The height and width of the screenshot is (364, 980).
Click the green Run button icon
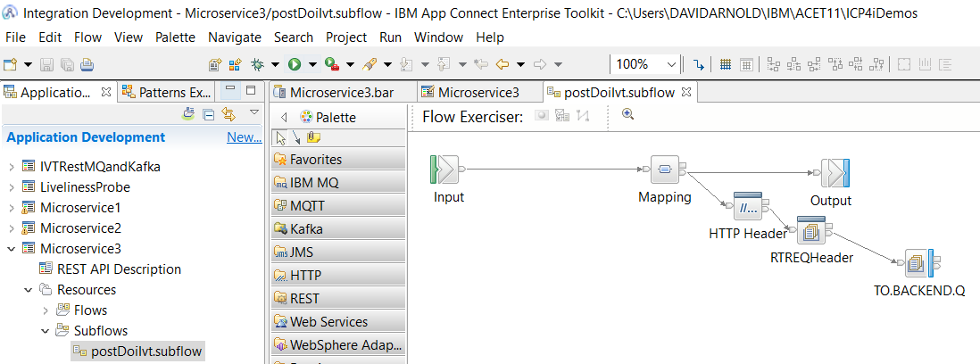tap(294, 63)
